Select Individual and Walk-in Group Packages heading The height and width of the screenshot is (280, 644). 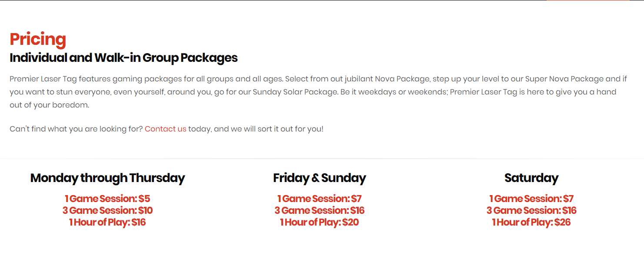123,57
